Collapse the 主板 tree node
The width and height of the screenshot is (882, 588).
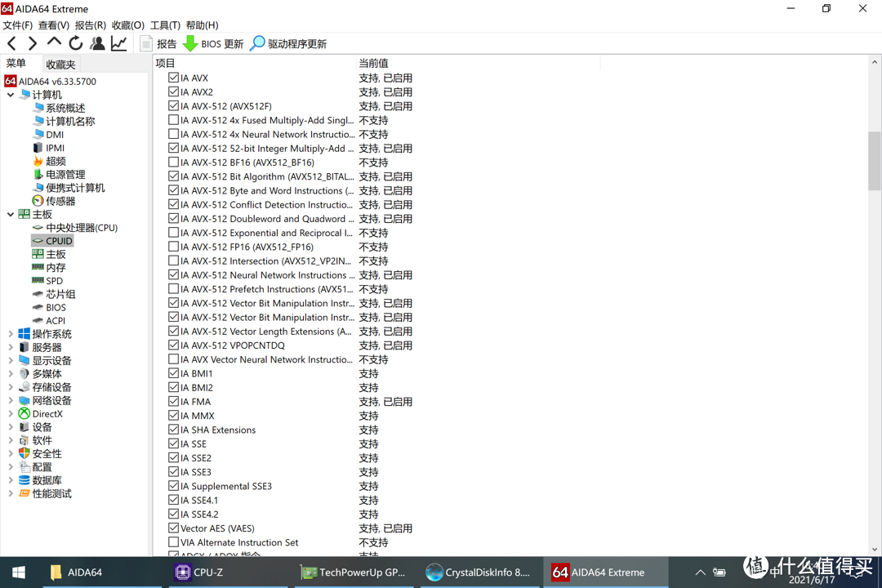[11, 215]
